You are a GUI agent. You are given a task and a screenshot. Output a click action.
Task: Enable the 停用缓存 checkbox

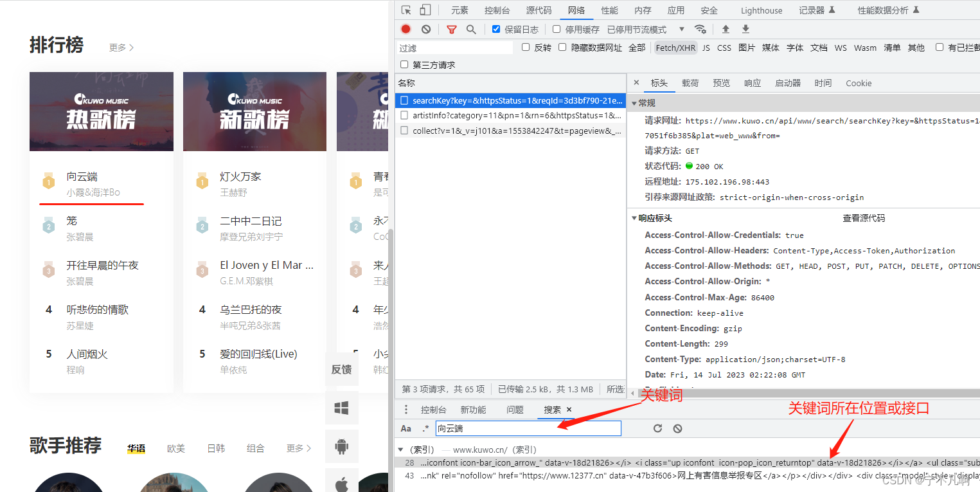pyautogui.click(x=557, y=29)
